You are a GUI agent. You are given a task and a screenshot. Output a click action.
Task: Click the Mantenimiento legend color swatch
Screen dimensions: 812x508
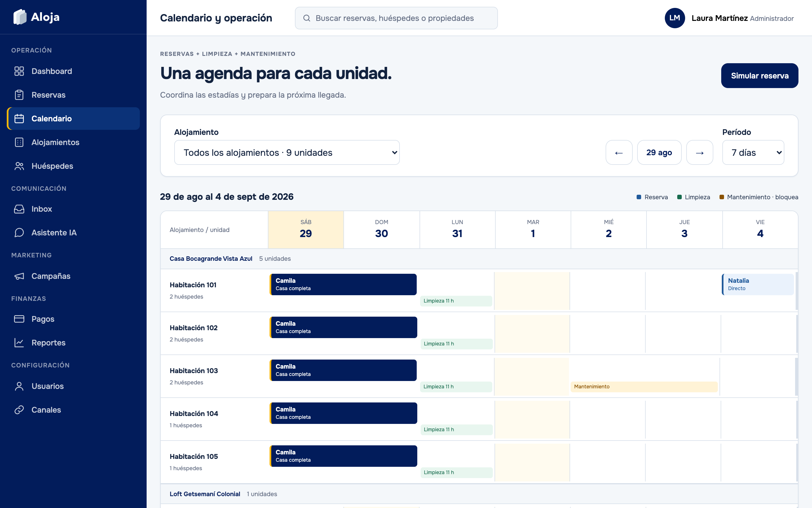coord(721,197)
